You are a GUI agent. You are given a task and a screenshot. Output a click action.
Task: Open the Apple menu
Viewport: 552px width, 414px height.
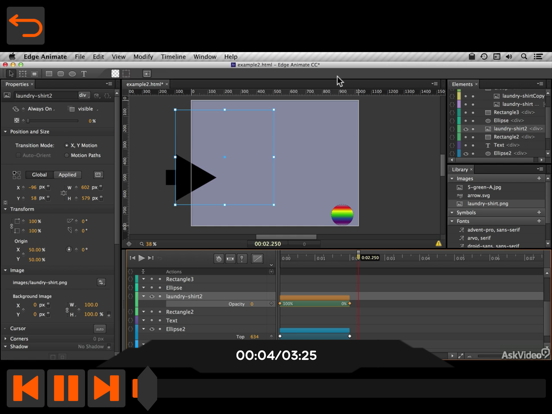tap(12, 56)
